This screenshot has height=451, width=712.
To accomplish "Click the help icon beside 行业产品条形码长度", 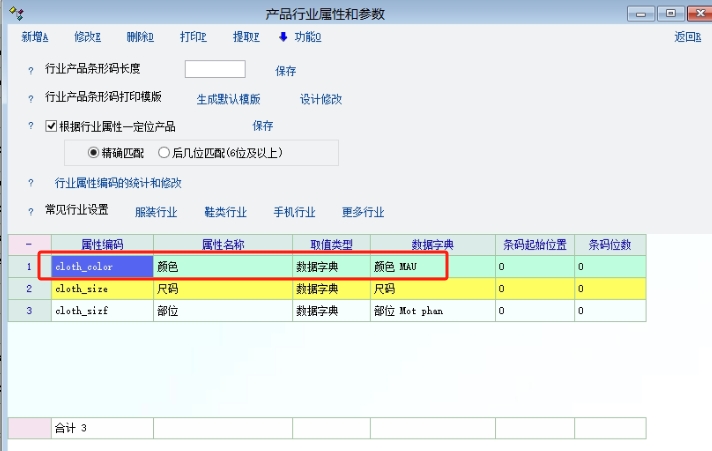I will pos(31,70).
